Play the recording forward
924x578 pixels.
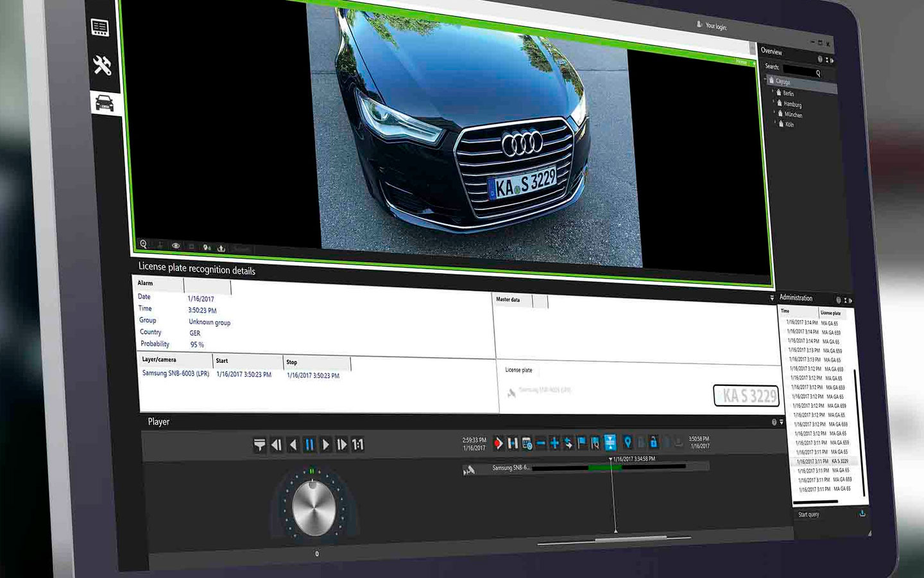click(326, 444)
